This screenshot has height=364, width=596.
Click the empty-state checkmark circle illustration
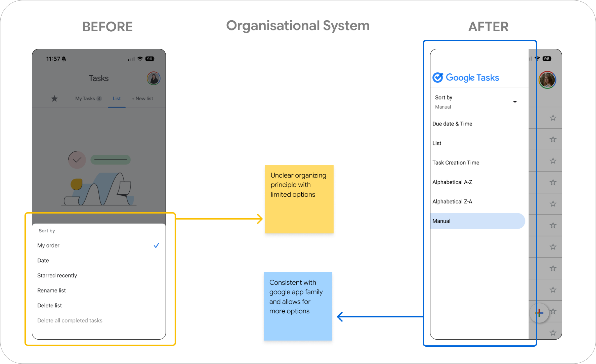coord(77,160)
